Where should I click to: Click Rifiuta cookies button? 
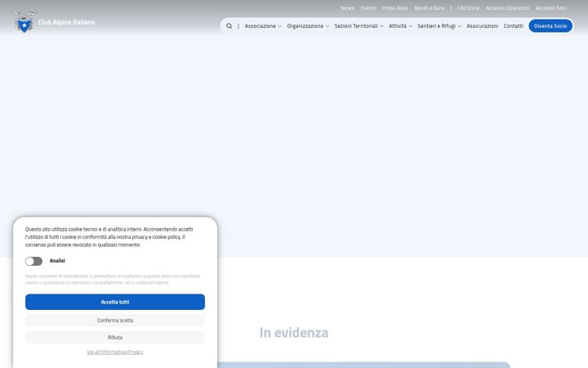(115, 337)
